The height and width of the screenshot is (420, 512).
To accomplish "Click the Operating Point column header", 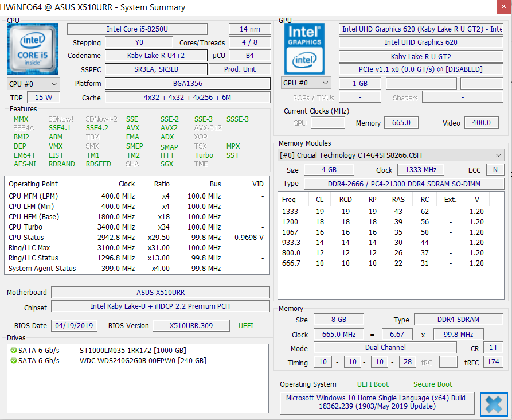I will pos(46,184).
